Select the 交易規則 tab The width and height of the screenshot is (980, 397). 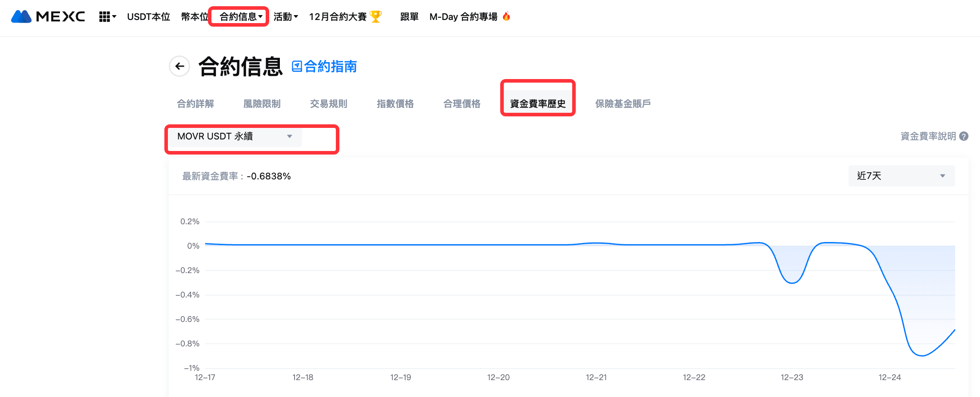[x=329, y=104]
